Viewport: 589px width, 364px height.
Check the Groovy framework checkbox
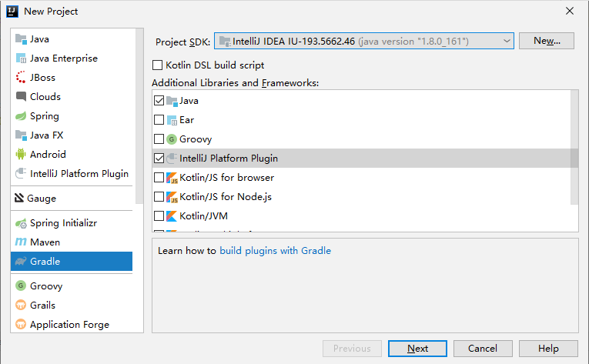pyautogui.click(x=159, y=139)
